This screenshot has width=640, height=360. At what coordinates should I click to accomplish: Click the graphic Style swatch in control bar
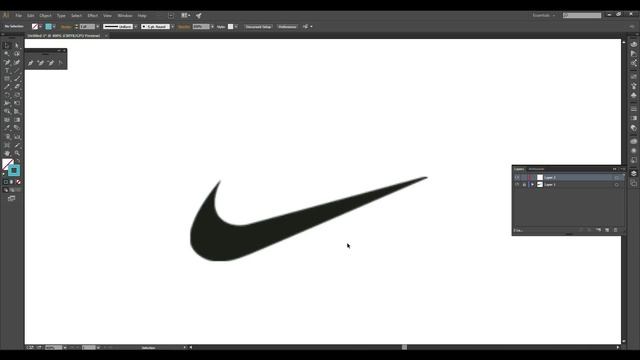(231, 27)
